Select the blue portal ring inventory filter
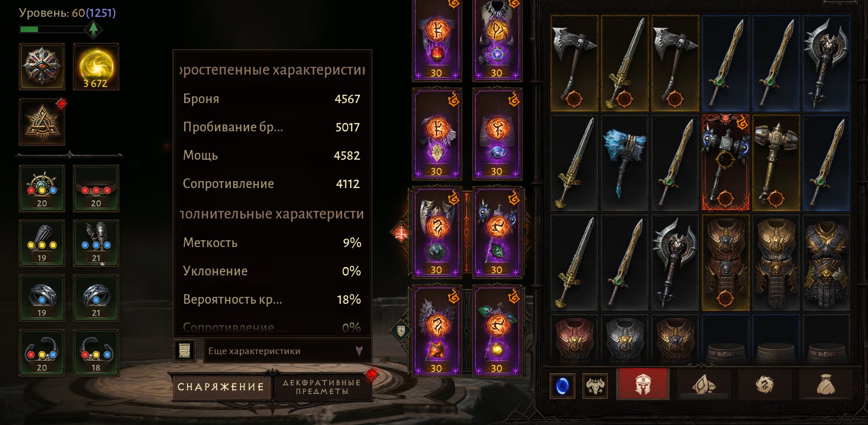The image size is (868, 425). pos(562,386)
